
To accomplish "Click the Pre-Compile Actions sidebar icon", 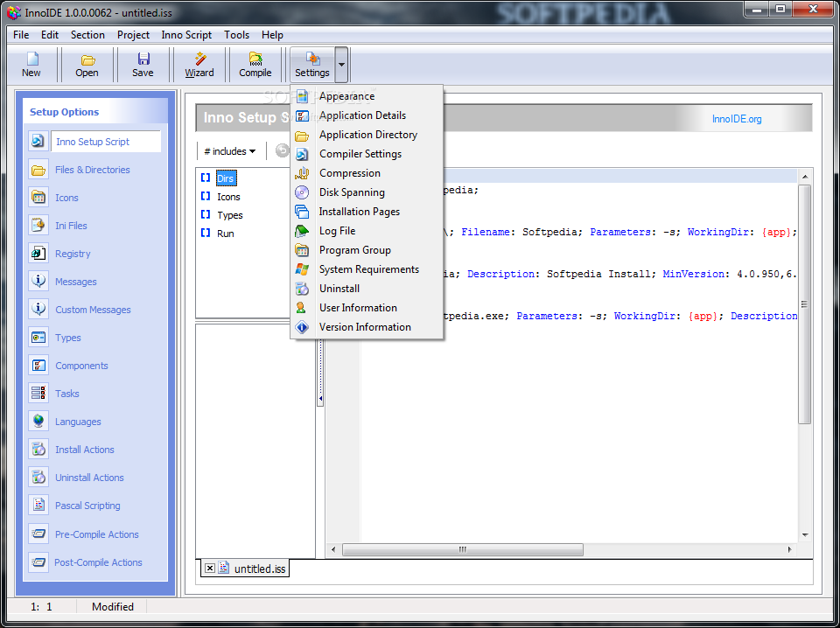I will (38, 534).
